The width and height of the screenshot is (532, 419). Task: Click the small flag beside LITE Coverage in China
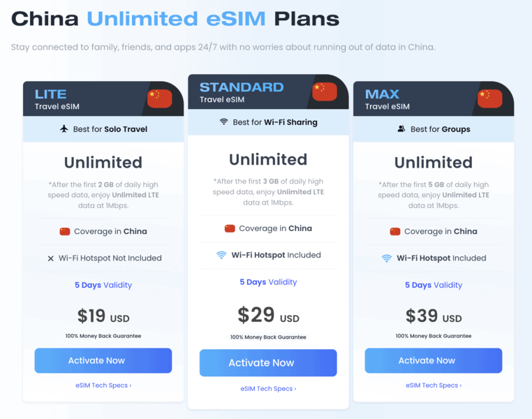[65, 232]
